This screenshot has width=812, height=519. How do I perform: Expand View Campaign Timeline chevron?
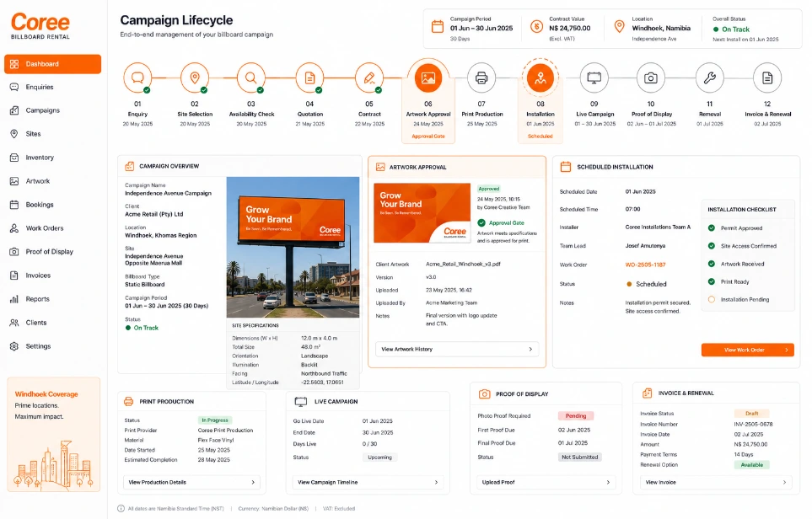(x=436, y=482)
